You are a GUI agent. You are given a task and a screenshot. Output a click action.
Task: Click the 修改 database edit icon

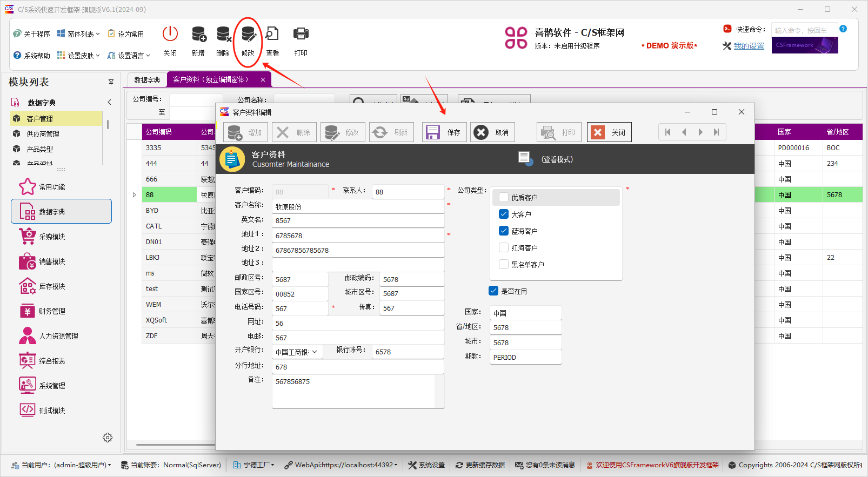pos(248,34)
